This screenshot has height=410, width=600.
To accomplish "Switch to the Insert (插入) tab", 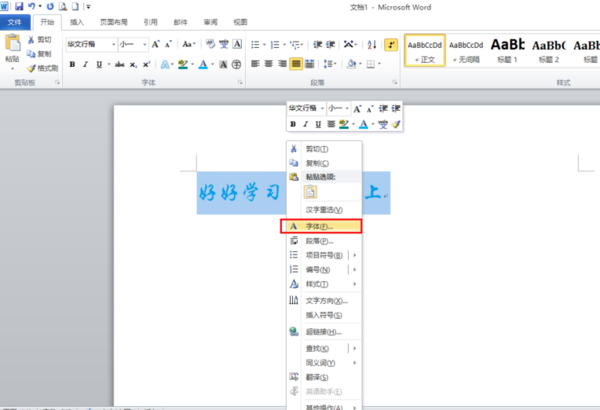I will [77, 22].
